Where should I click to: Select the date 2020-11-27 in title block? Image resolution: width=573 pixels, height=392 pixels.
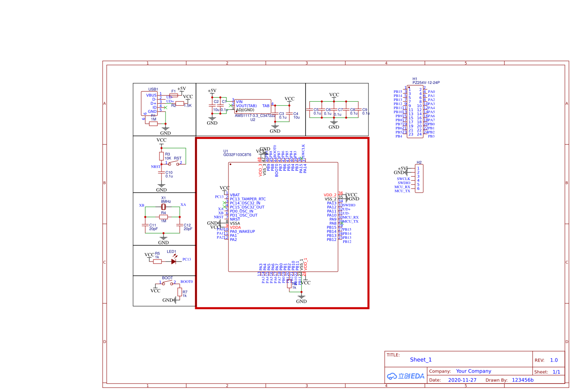pyautogui.click(x=462, y=380)
